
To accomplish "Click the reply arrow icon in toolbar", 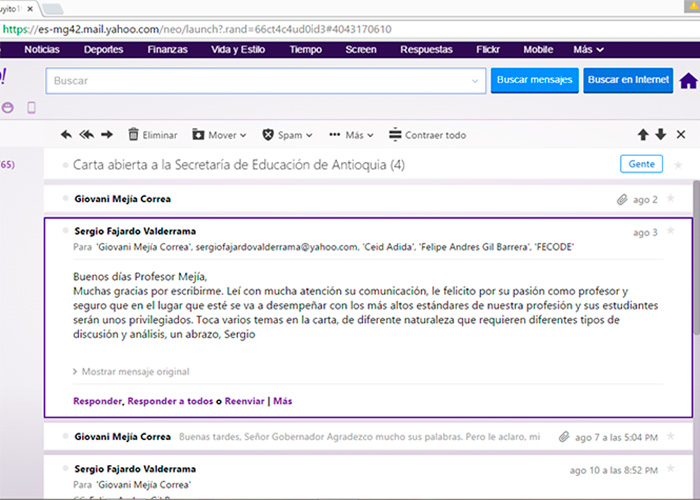I will [66, 135].
